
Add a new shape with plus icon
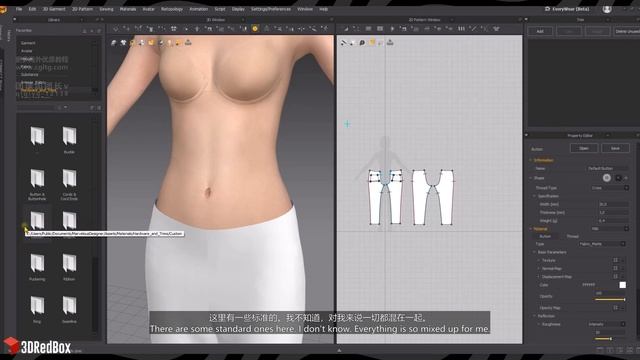point(626,178)
